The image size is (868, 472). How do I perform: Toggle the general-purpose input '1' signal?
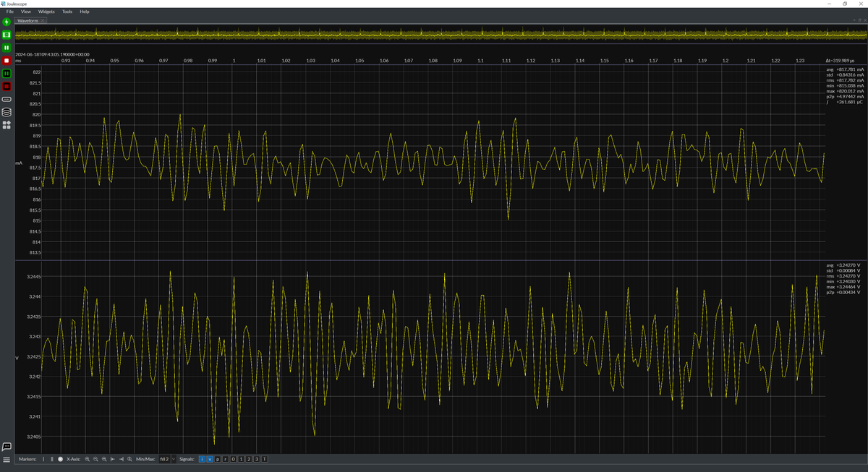pyautogui.click(x=241, y=459)
